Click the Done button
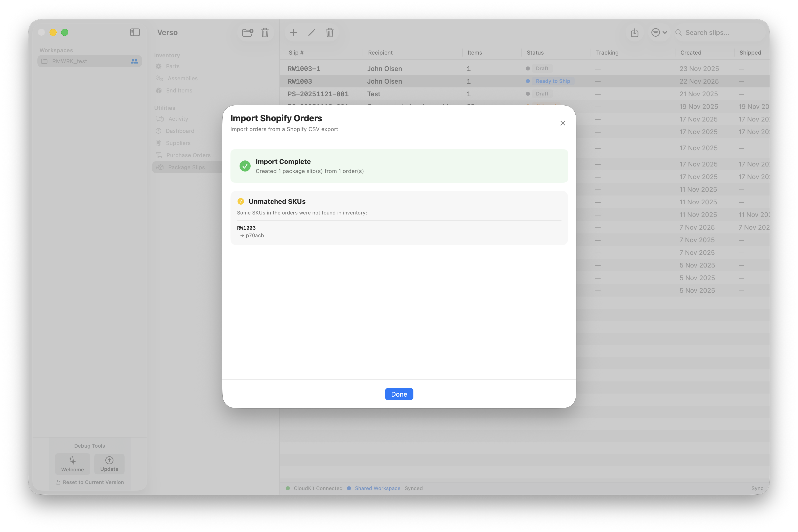The height and width of the screenshot is (532, 798). coord(399,394)
